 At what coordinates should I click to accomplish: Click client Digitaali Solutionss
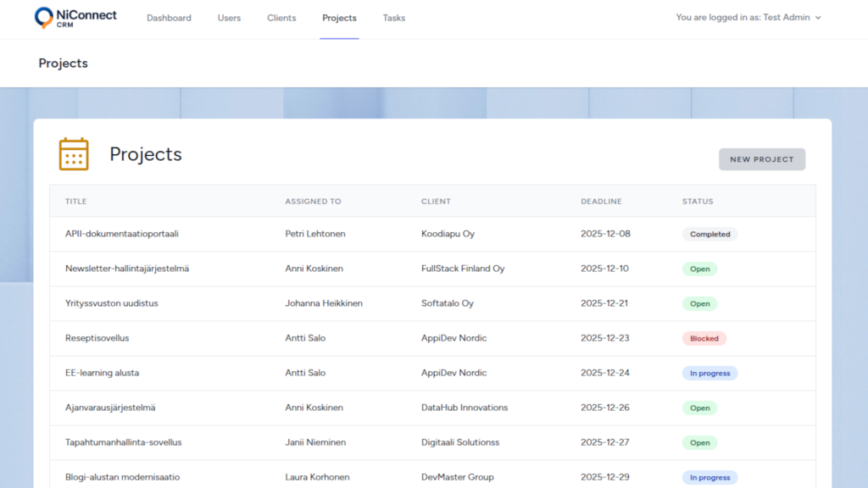[x=460, y=442]
